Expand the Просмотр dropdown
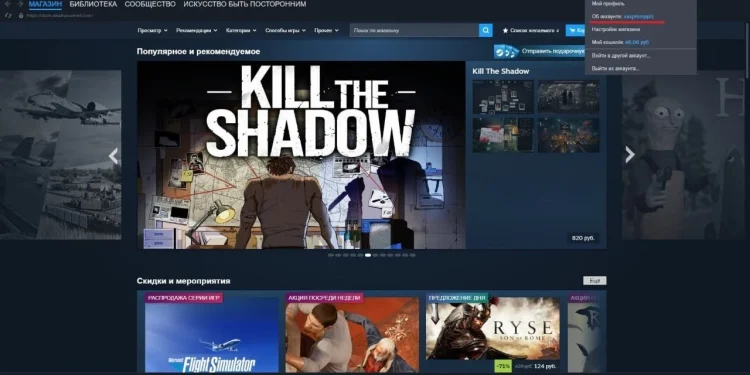 pos(152,30)
